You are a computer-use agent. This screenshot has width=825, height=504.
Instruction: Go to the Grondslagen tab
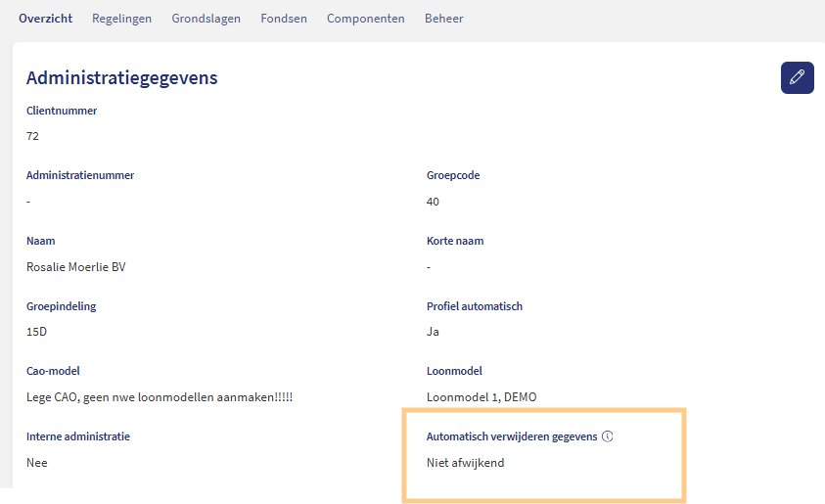206,19
